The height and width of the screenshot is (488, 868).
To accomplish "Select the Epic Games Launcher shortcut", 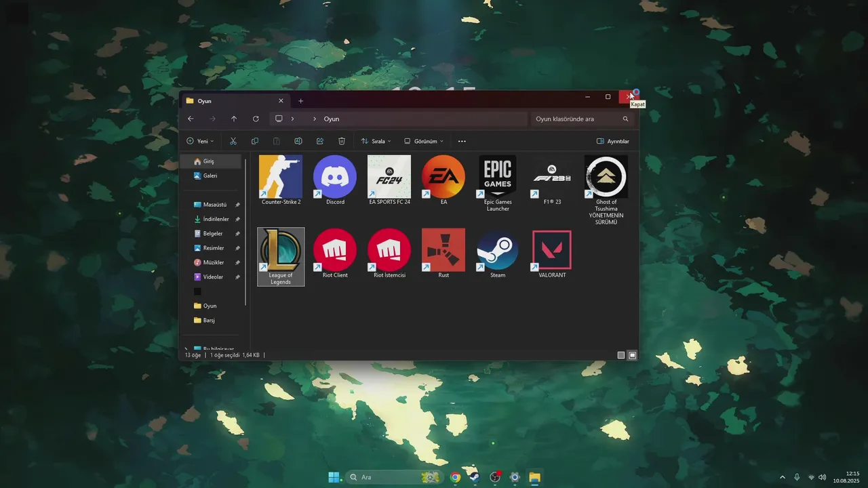I will (x=498, y=184).
